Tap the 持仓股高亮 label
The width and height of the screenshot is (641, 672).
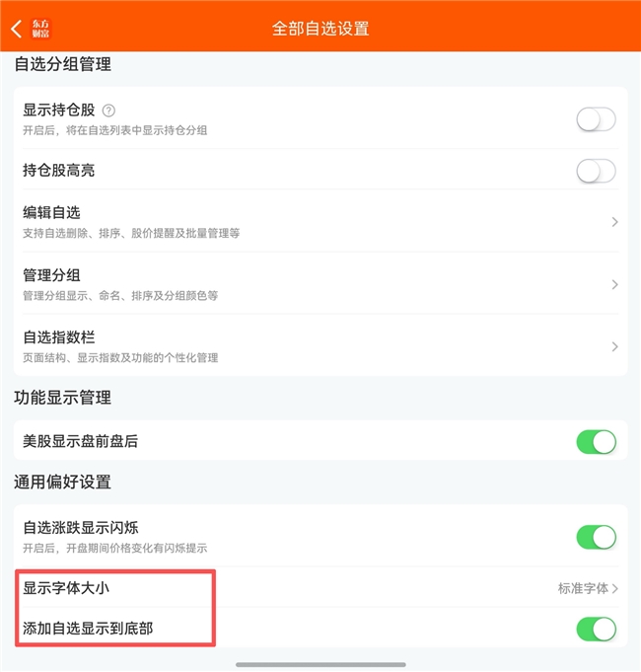(x=58, y=170)
